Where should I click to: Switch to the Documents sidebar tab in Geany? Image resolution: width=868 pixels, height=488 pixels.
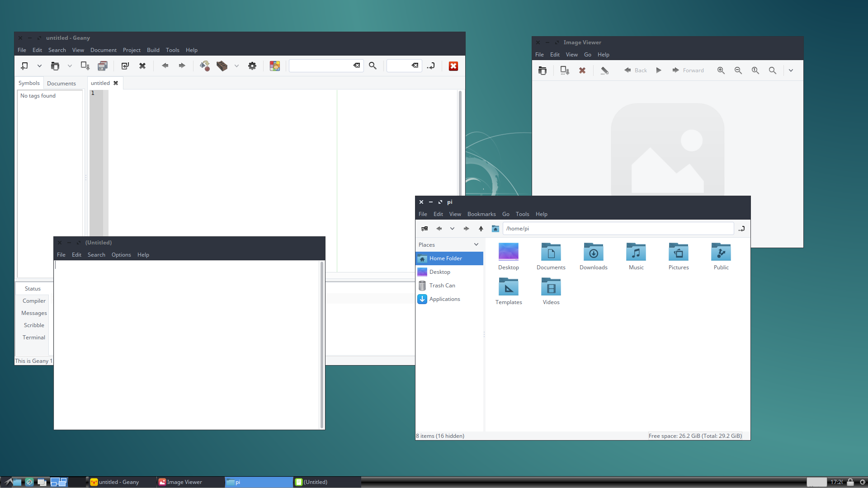(61, 84)
